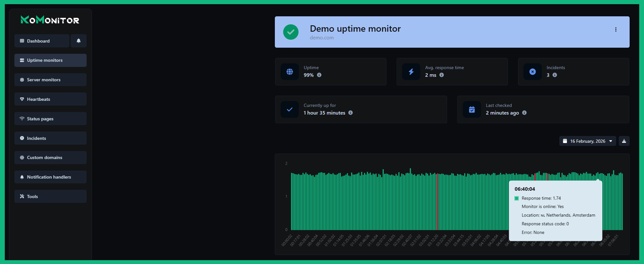Click info icon next to 2 minutes ago
Image resolution: width=644 pixels, height=264 pixels.
524,113
